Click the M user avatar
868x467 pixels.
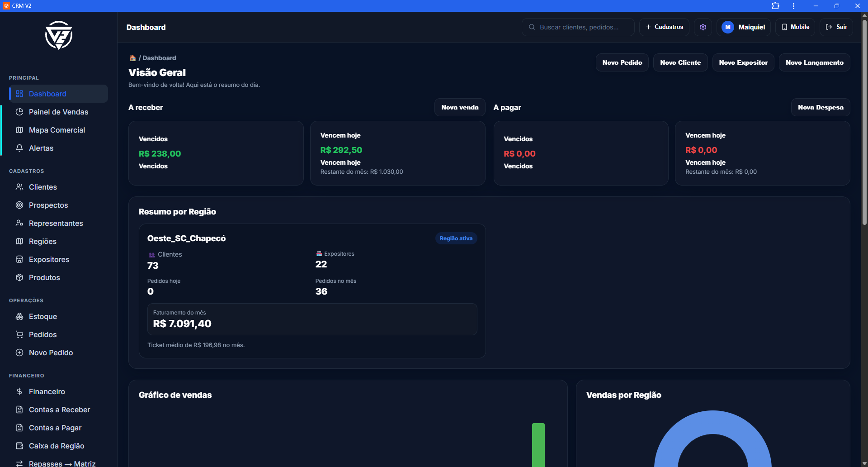(x=728, y=27)
